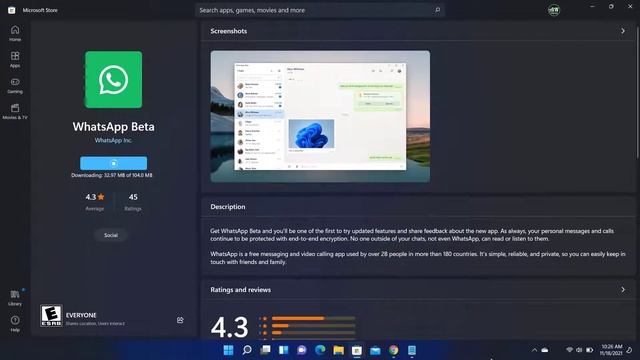Viewport: 640px width, 360px height.
Task: Open taskbar Search
Action: click(x=247, y=350)
